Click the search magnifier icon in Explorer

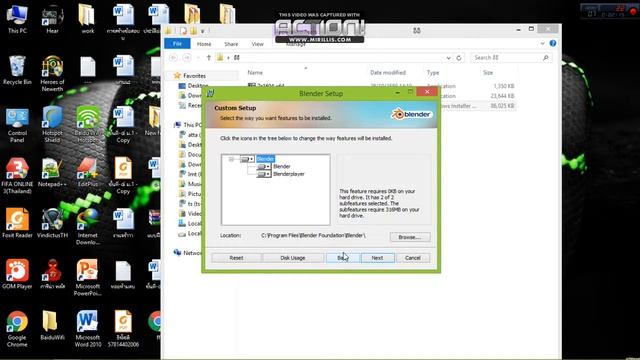546,58
